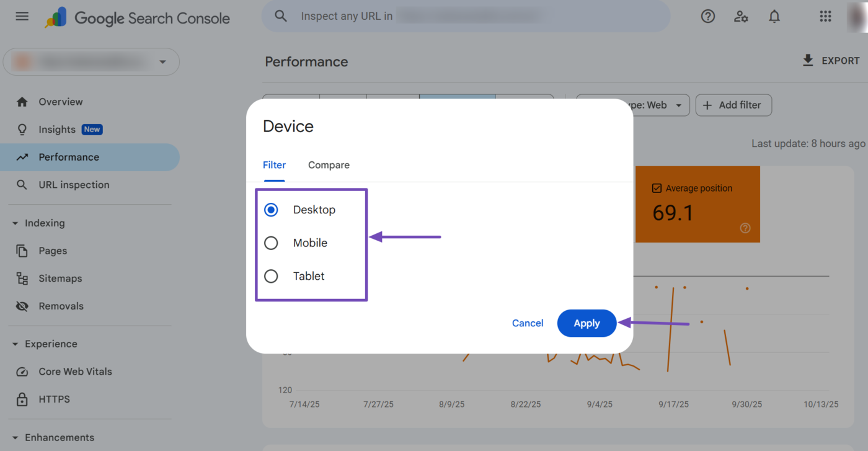
Task: Switch to the Filter tab
Action: 274,165
